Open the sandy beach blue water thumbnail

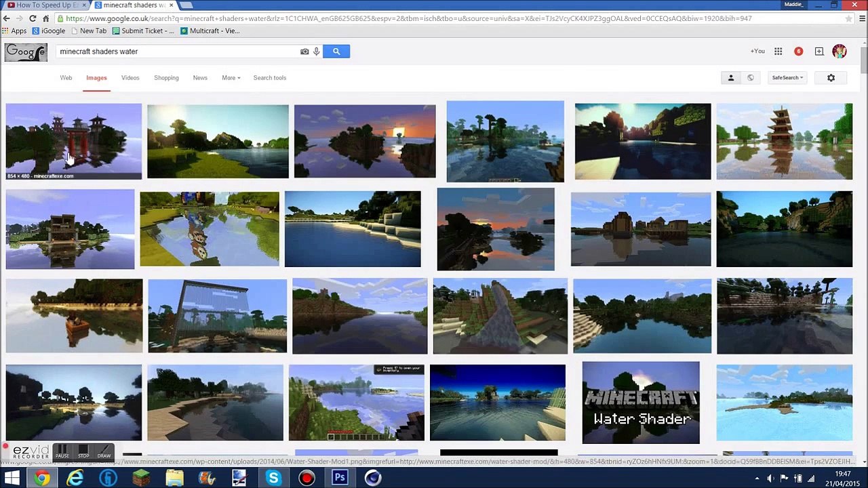pos(353,229)
